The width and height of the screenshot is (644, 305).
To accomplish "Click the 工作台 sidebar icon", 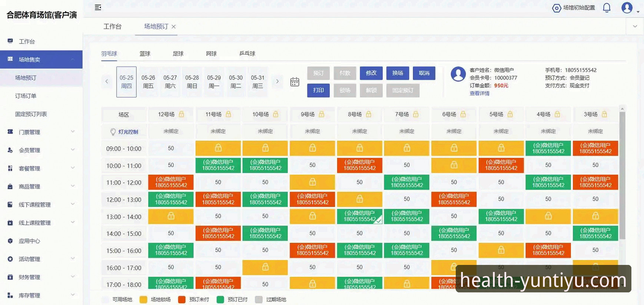I will click(x=10, y=41).
